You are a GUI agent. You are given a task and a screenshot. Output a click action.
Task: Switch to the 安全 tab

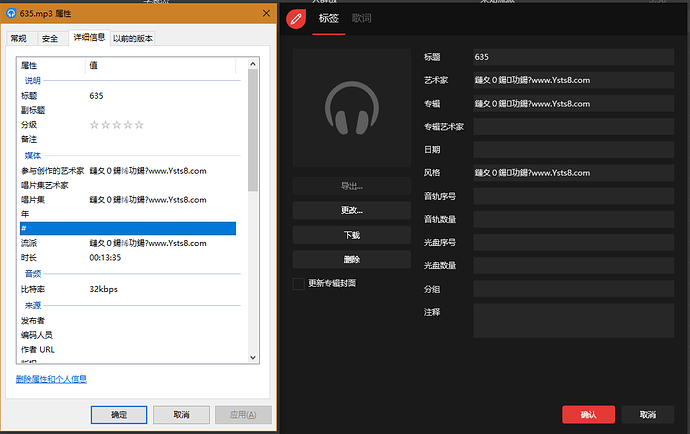point(50,39)
